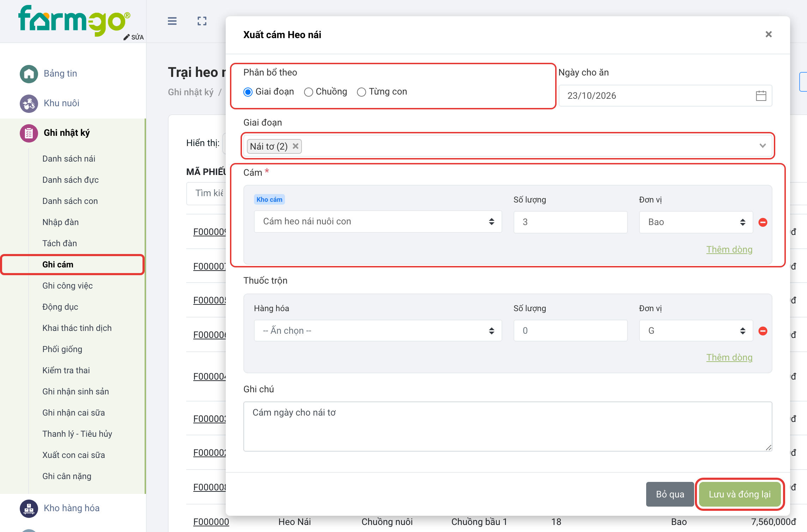Open Ghi cám in the sidebar

[x=58, y=265]
